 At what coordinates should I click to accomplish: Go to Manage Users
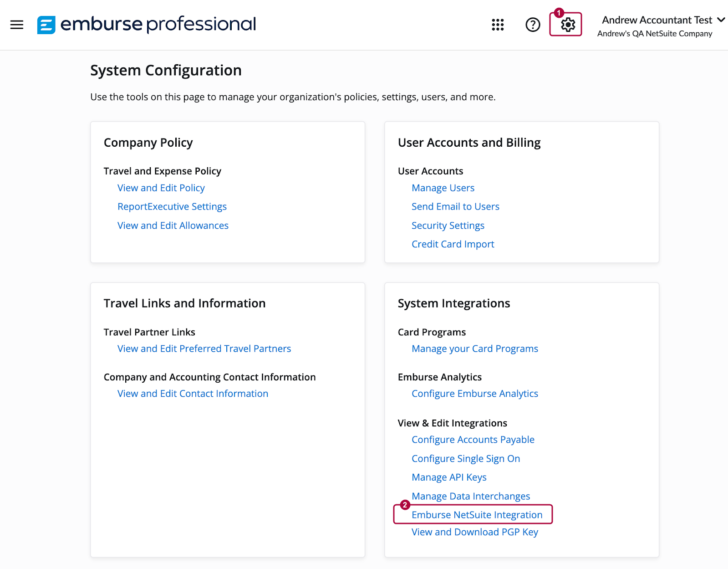click(443, 188)
